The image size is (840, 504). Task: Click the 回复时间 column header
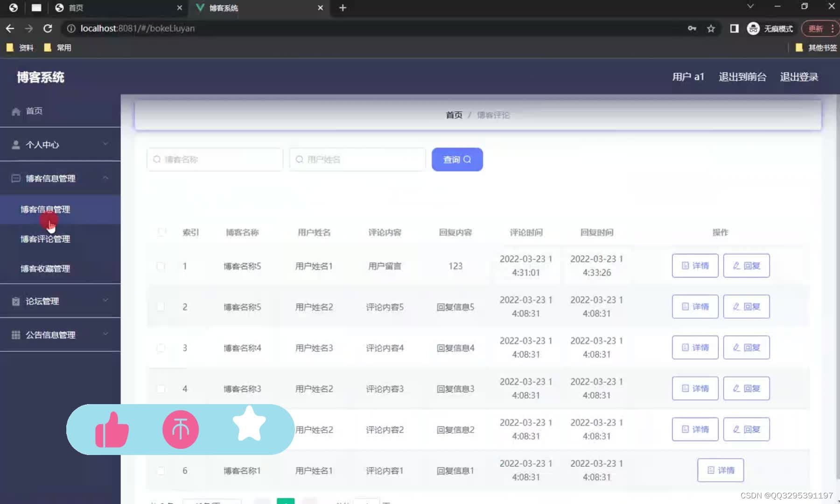597,232
